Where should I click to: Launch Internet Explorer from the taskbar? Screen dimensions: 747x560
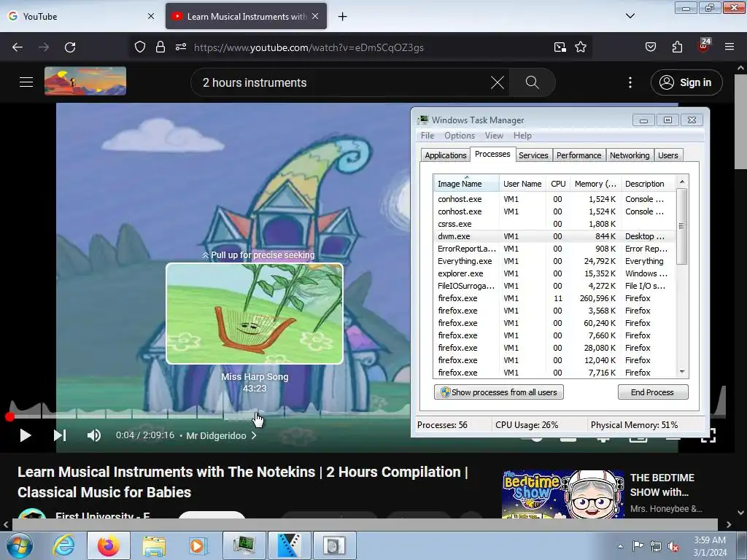pos(64,545)
